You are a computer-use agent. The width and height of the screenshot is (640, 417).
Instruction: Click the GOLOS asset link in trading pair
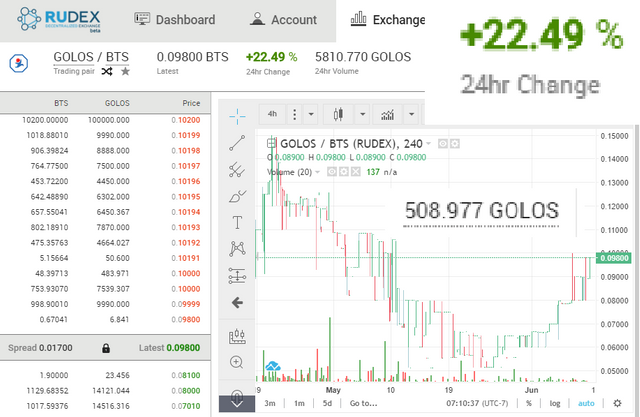click(73, 57)
